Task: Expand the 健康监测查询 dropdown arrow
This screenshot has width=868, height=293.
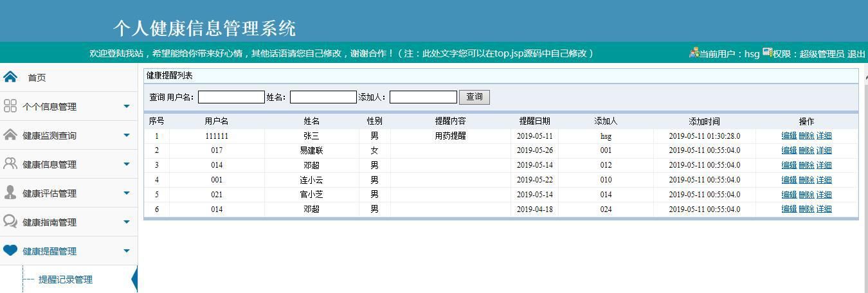Action: 127,135
